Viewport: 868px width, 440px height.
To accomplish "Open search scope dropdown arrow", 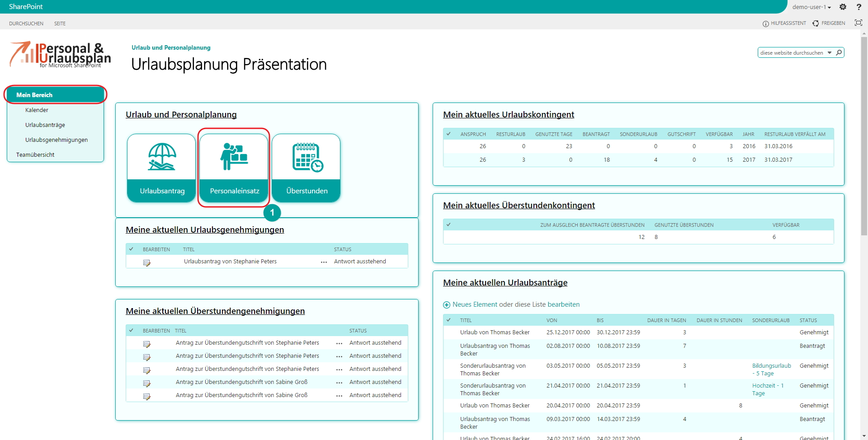I will click(x=830, y=53).
